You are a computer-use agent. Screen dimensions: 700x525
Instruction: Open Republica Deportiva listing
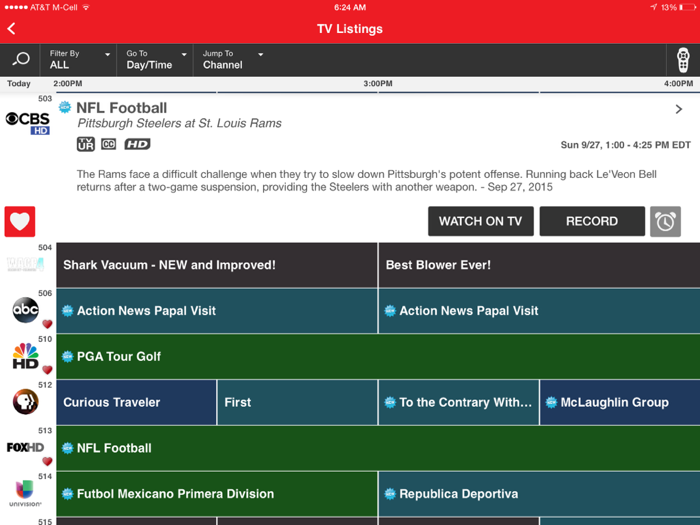(539, 494)
